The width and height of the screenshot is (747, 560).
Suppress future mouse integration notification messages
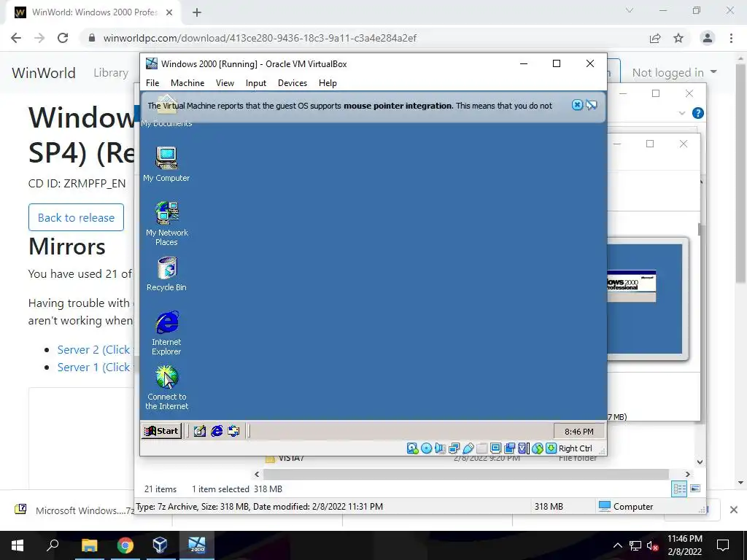(591, 105)
